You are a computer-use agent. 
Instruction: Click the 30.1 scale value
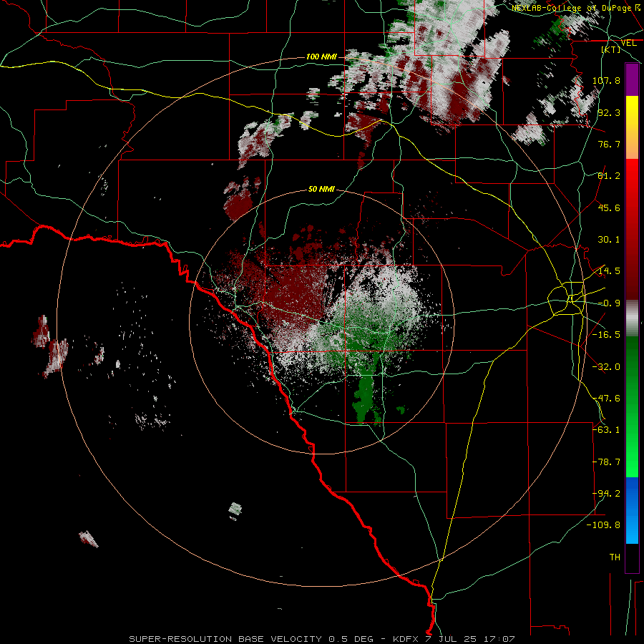[x=609, y=240]
